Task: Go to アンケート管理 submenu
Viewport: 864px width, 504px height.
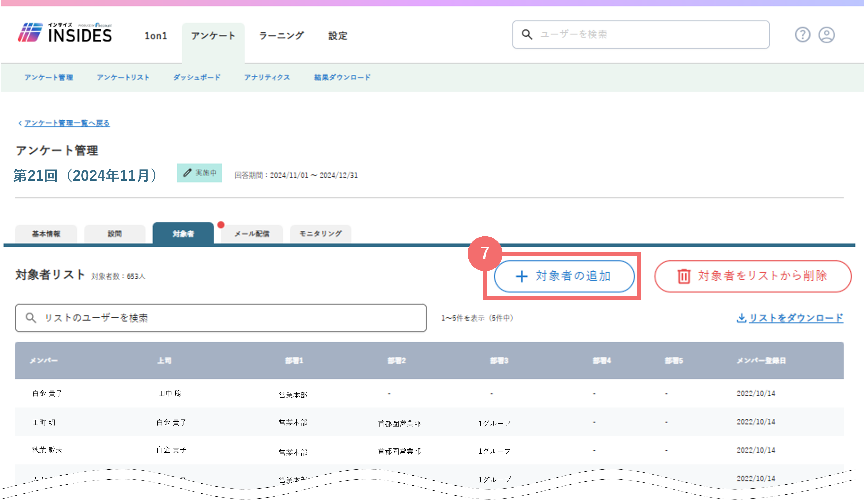Action: tap(49, 77)
